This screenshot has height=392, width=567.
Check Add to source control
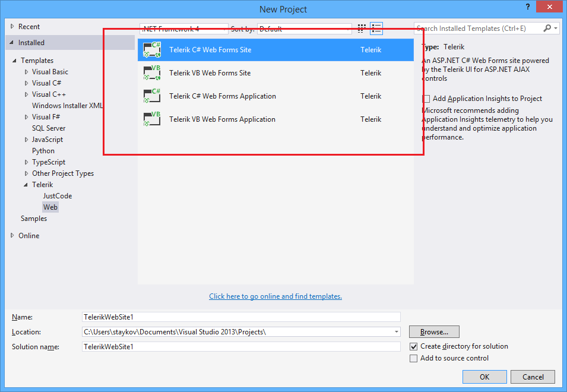point(413,358)
